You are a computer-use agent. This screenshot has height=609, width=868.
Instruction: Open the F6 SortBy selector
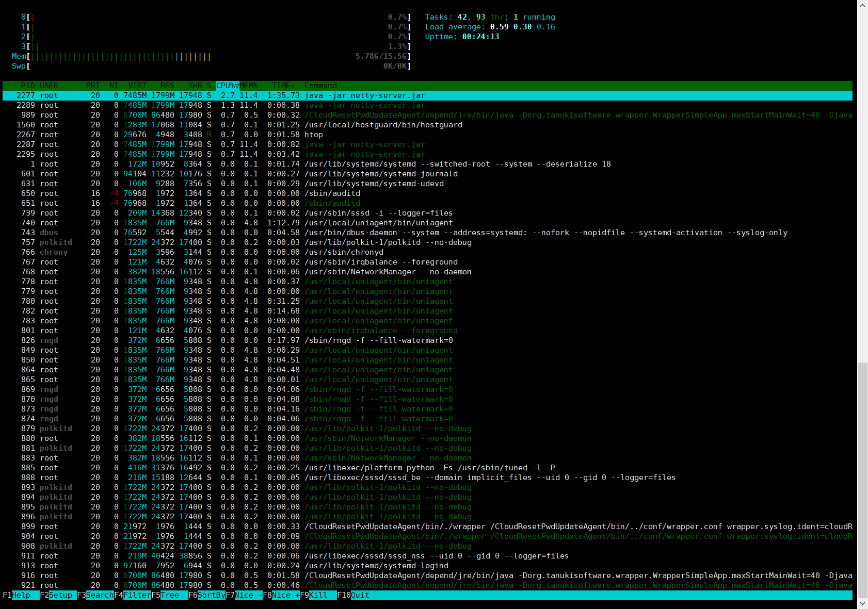[207, 595]
